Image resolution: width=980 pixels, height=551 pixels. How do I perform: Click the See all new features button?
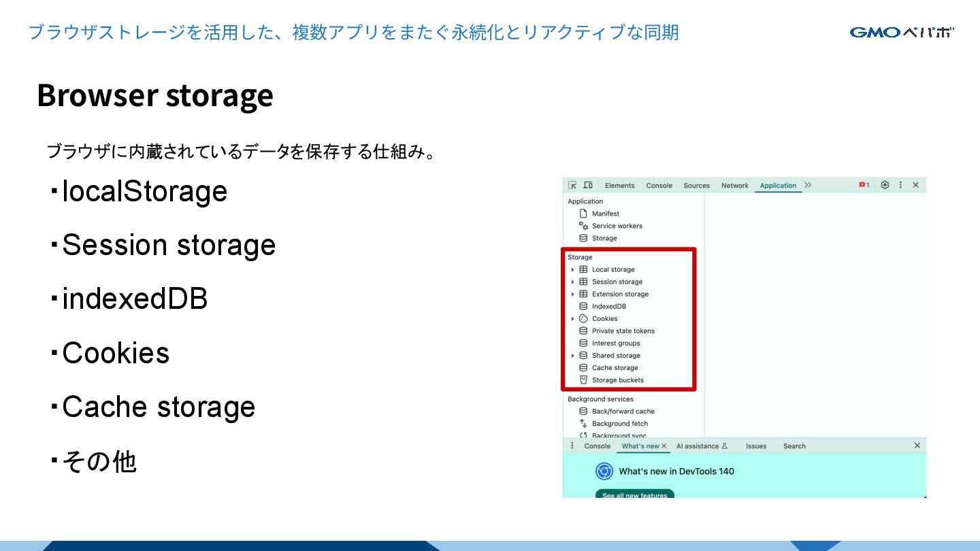point(635,495)
